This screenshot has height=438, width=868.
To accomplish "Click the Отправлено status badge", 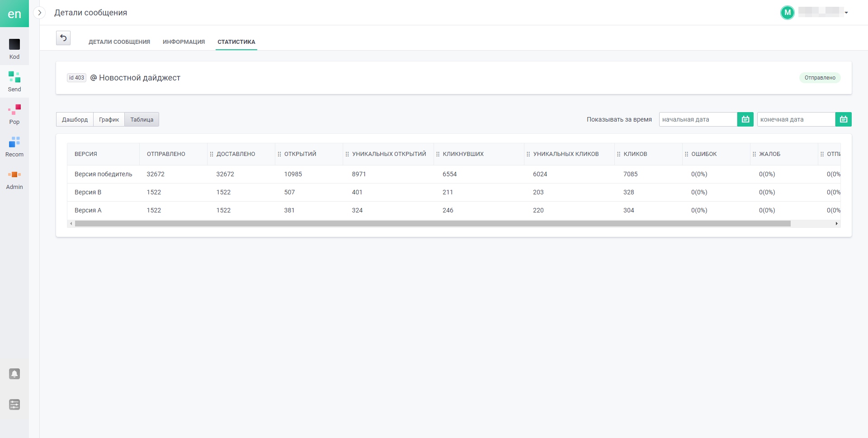I will pos(820,78).
